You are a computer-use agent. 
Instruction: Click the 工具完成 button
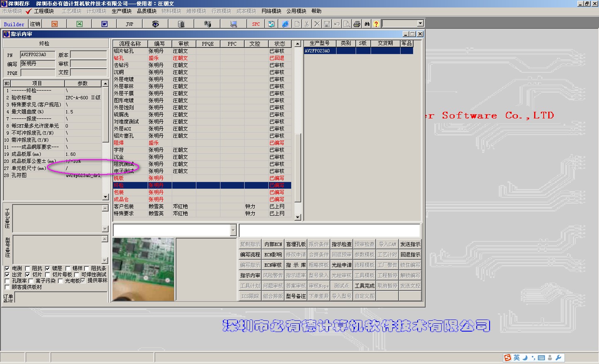[x=364, y=286]
